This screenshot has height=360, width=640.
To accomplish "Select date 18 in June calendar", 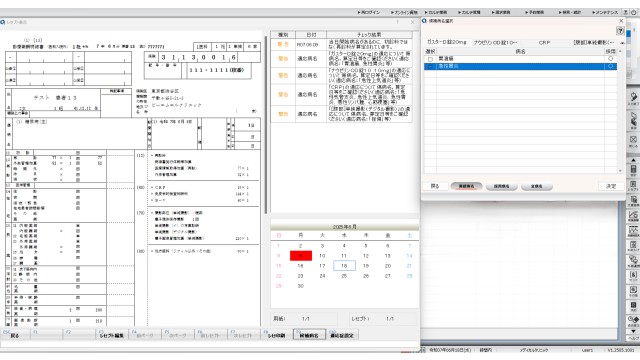I will click(x=344, y=266).
